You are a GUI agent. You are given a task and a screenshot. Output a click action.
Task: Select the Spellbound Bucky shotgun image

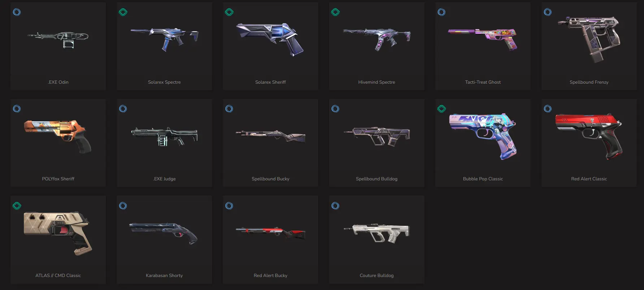(x=271, y=136)
